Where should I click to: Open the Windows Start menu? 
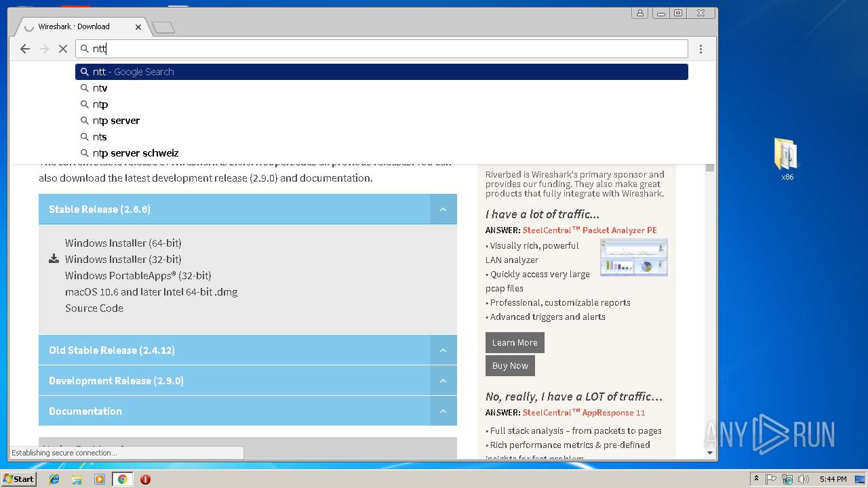(19, 479)
